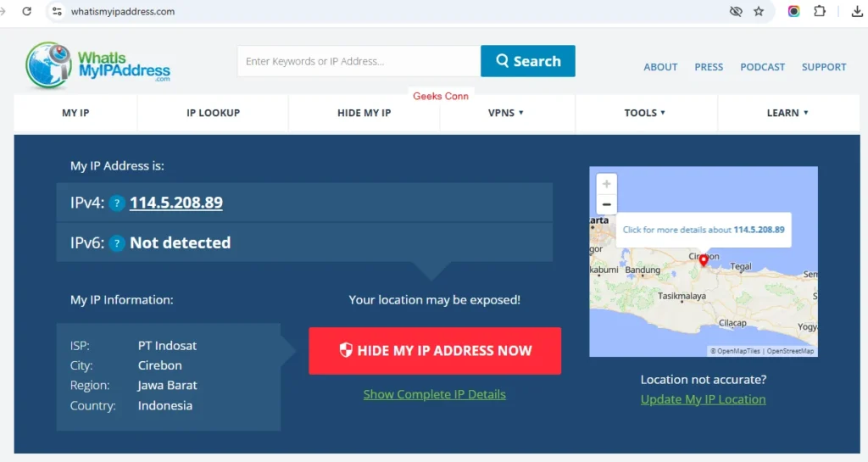Click the Country value Indonesia

165,405
